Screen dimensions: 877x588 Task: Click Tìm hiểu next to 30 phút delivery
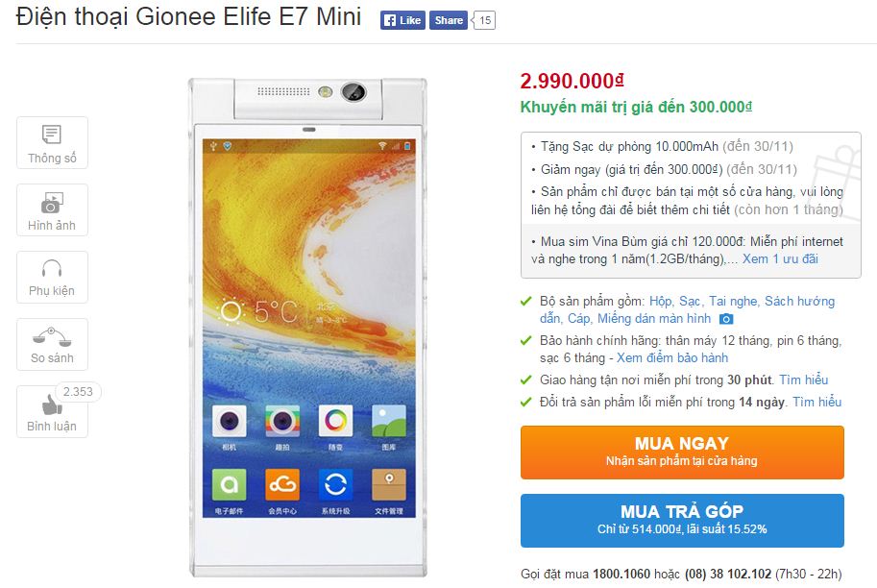[804, 380]
